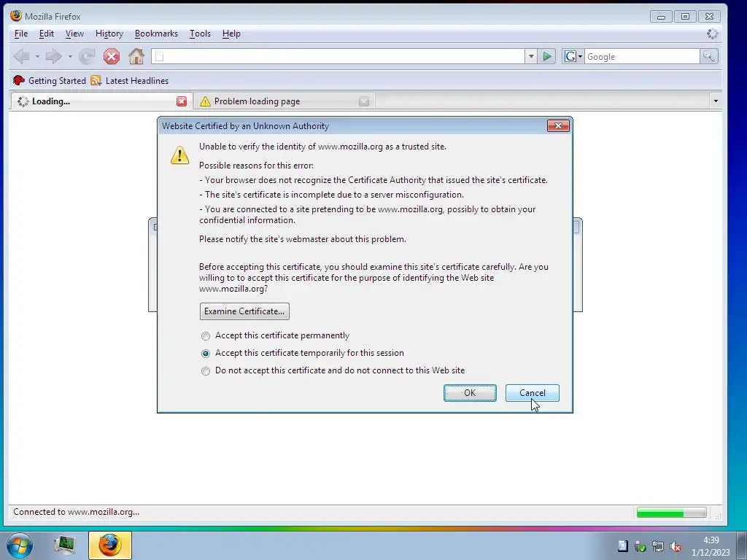Click status text 'Connected to www.mozilla.org...'

[76, 512]
